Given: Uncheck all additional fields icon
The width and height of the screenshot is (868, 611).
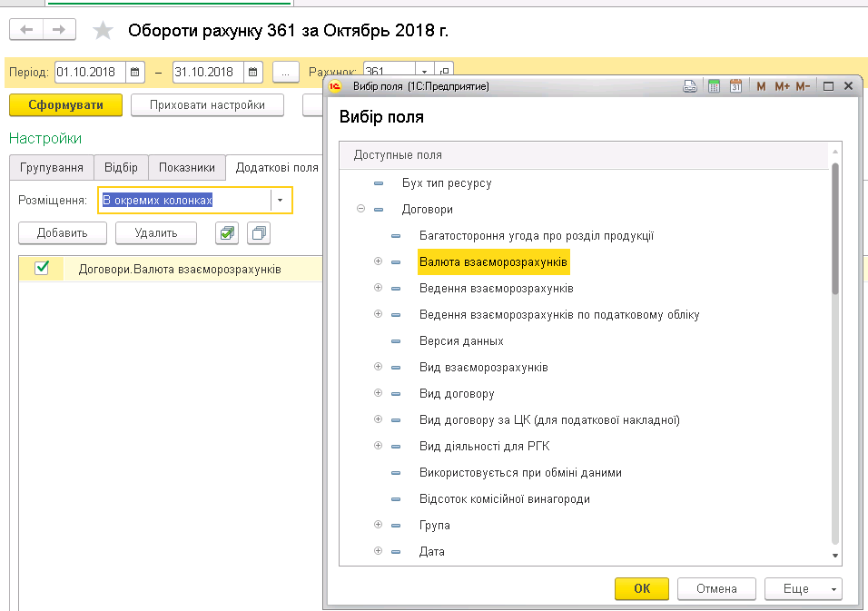Looking at the screenshot, I should (259, 233).
